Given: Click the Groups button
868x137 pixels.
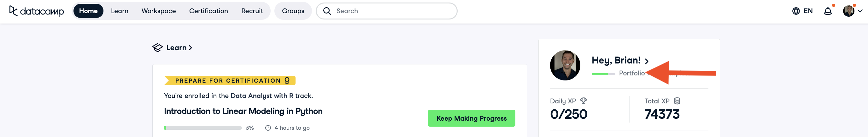Looking at the screenshot, I should coord(293,11).
